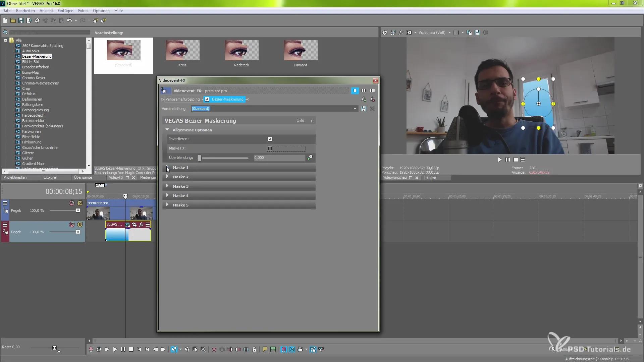Solo video track 1

tap(80, 203)
